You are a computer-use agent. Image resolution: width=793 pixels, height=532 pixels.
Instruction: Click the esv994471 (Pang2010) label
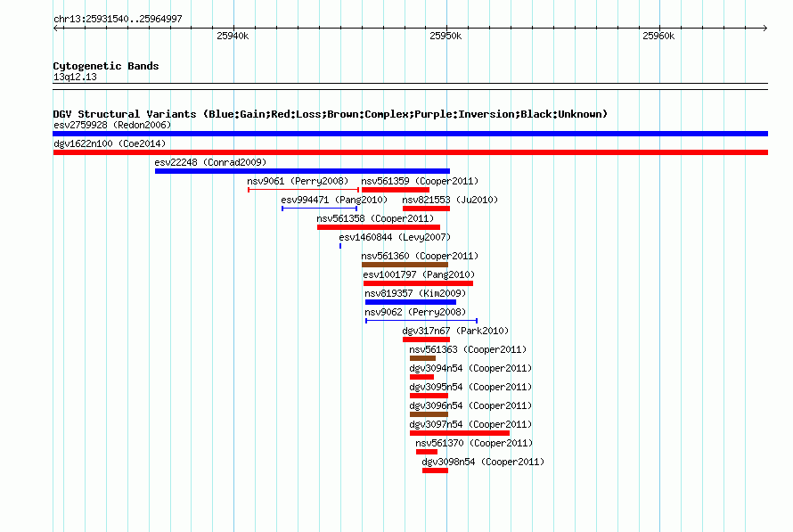(334, 200)
